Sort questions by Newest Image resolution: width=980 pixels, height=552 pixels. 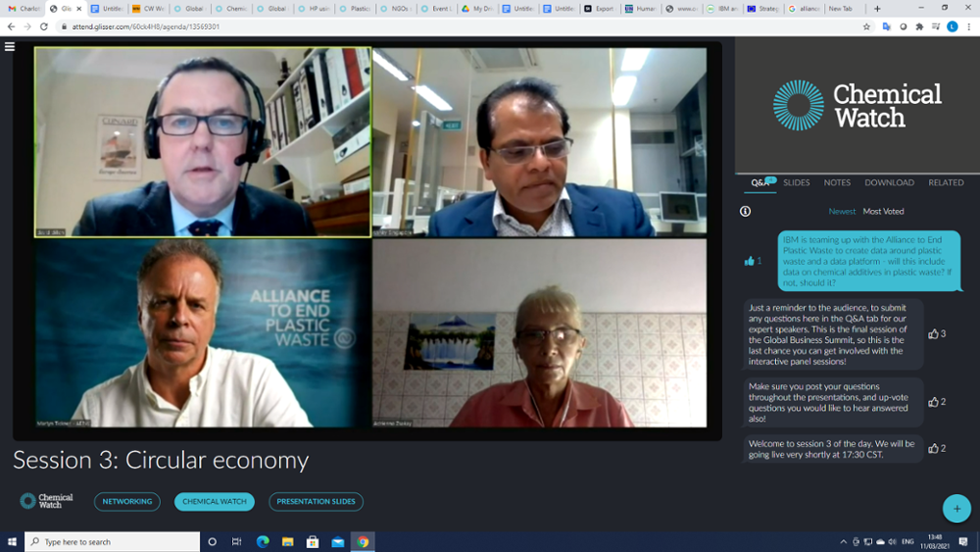pos(842,211)
